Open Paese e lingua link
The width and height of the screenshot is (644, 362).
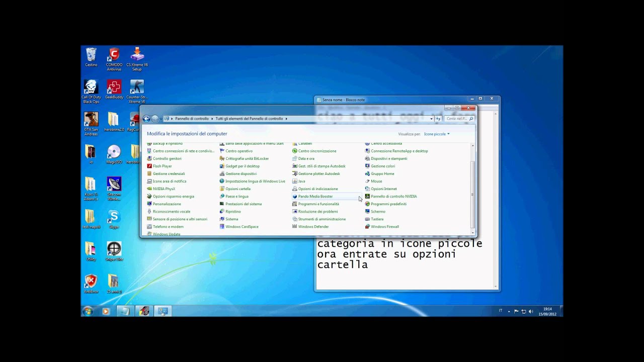coord(234,196)
